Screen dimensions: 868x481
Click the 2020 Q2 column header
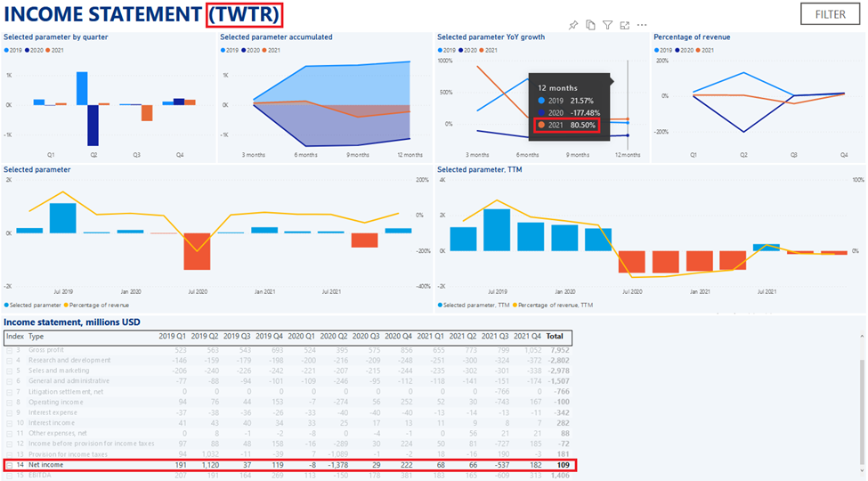click(x=334, y=337)
